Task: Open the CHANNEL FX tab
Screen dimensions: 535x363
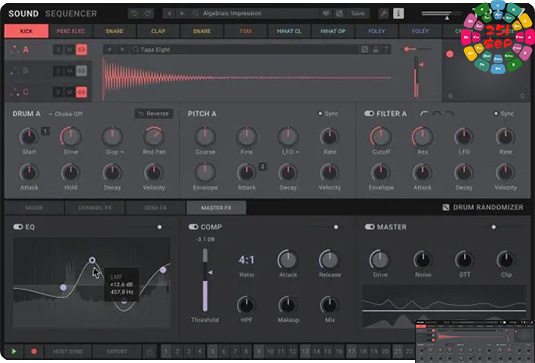Action: click(x=95, y=208)
